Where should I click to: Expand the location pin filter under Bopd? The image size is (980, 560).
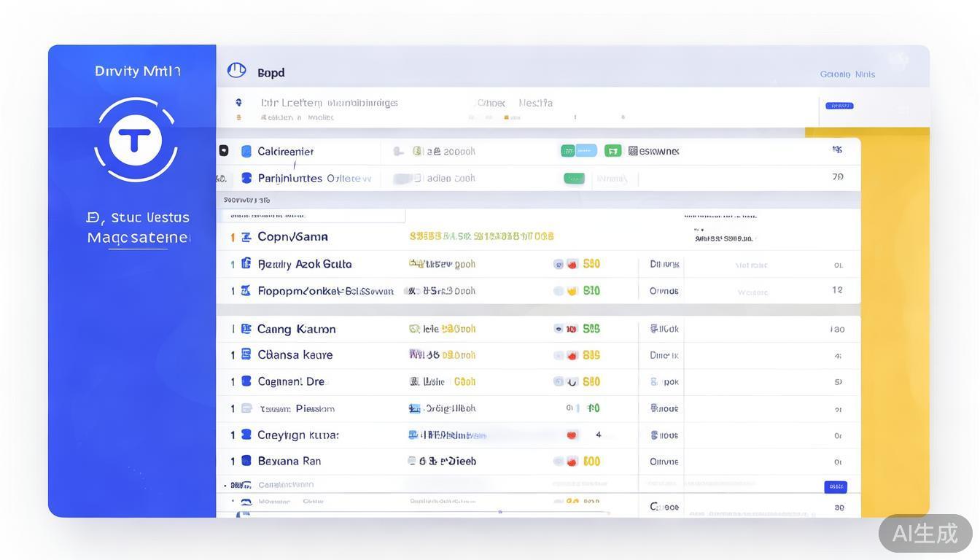238,103
